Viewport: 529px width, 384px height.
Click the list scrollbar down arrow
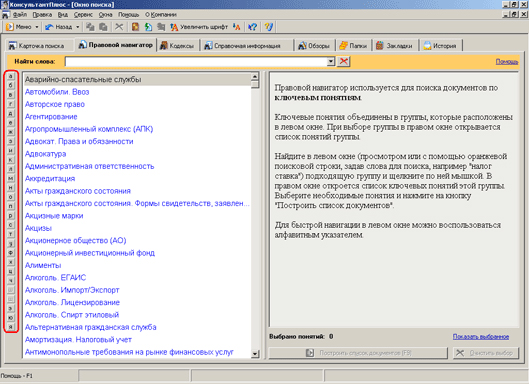tap(255, 354)
